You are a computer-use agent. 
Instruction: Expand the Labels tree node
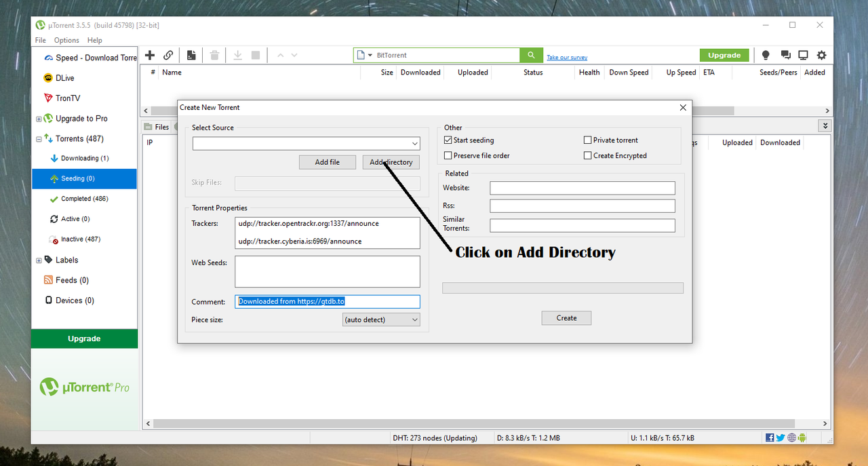tap(39, 260)
